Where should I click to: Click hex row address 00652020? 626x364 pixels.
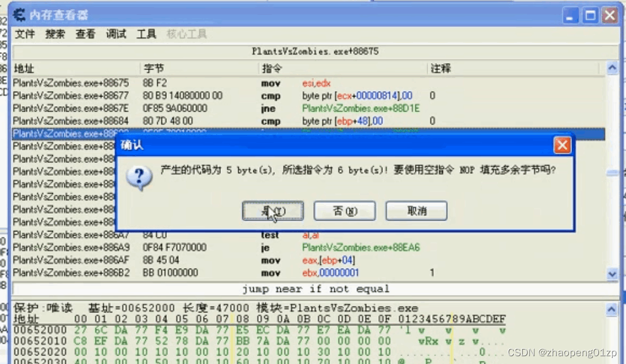40,352
